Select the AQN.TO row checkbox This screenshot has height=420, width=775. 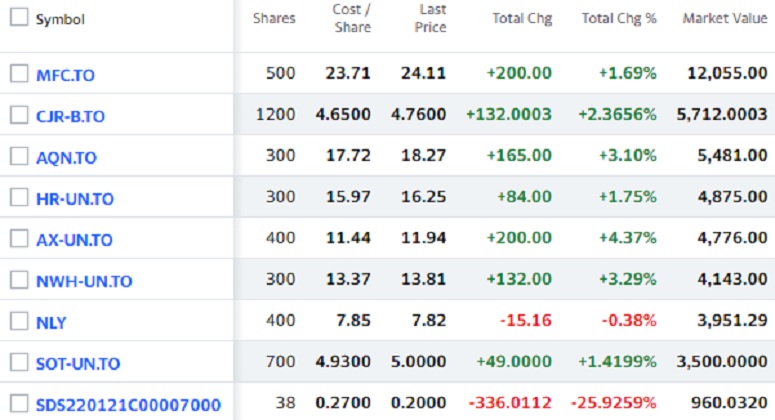(x=19, y=156)
